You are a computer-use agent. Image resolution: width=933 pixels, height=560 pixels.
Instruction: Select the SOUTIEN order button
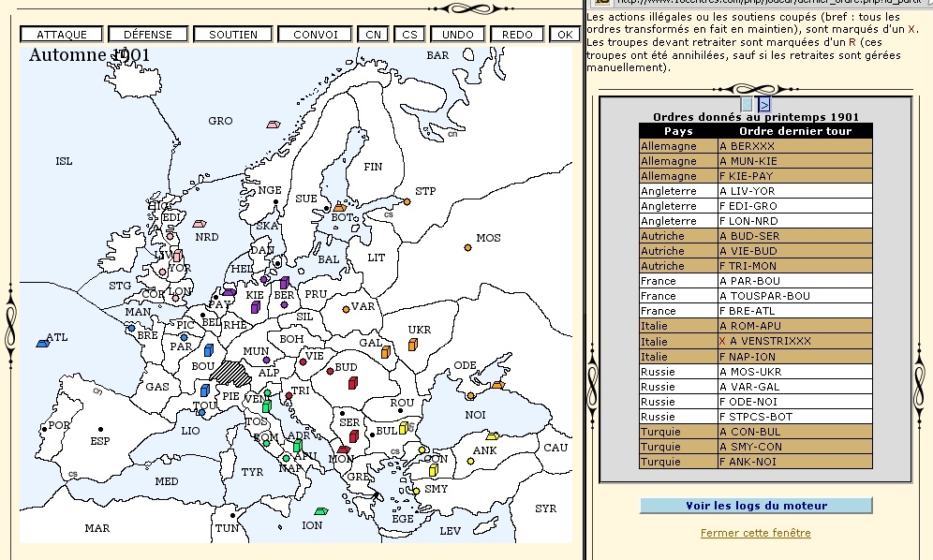[233, 35]
